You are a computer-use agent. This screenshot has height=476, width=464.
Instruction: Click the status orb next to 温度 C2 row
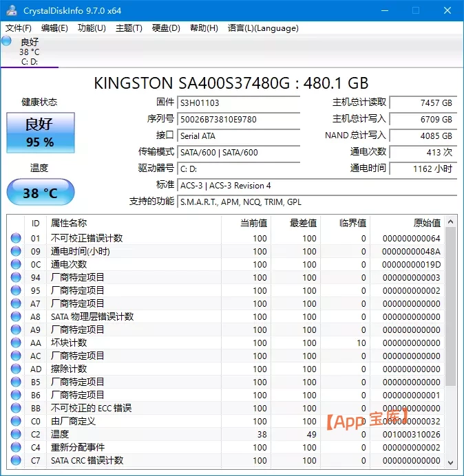pyautogui.click(x=16, y=435)
